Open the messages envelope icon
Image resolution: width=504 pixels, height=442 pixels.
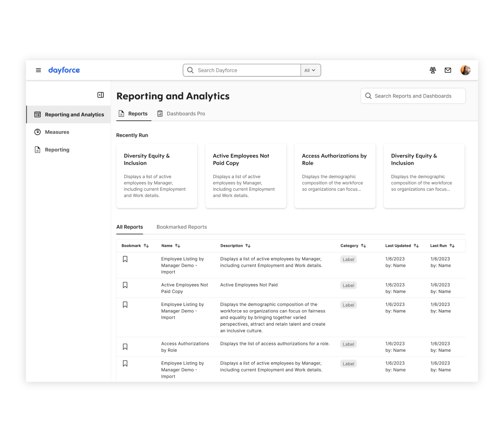(x=448, y=70)
